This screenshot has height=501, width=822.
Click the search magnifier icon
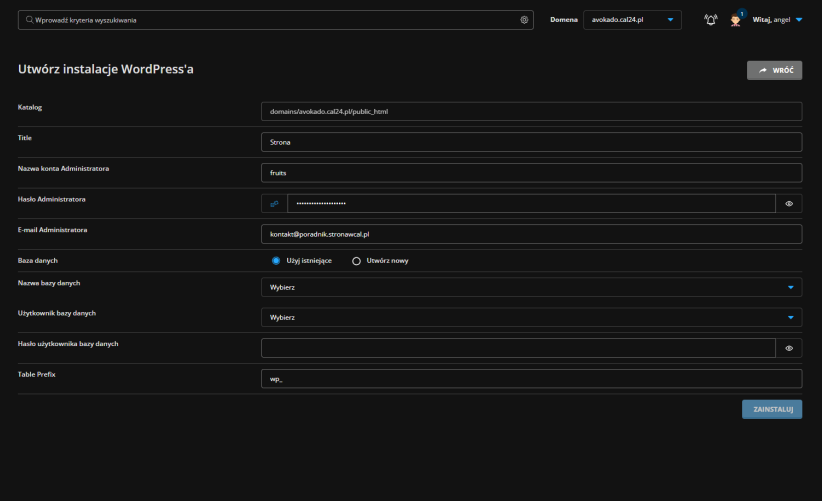coord(29,20)
